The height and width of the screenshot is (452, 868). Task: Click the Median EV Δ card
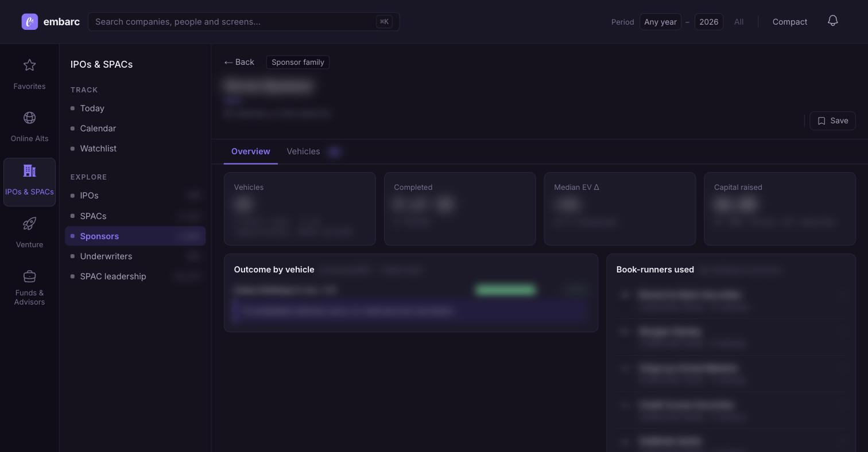click(x=620, y=209)
